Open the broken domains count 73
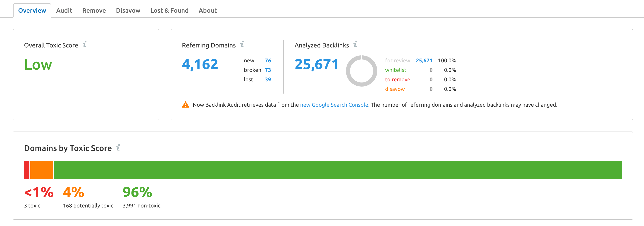The width and height of the screenshot is (644, 226). pyautogui.click(x=268, y=70)
